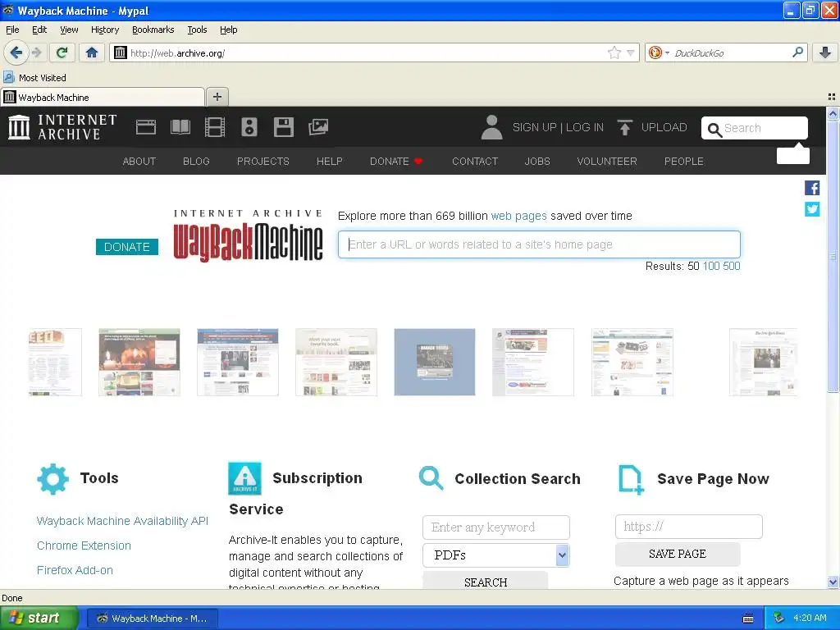Open PEOPLE in navigation bar
The height and width of the screenshot is (630, 840).
(684, 162)
